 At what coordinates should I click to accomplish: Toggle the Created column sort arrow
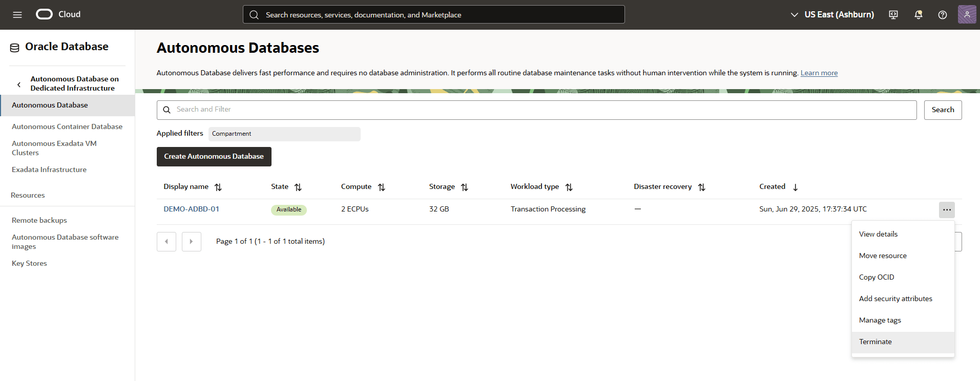(x=796, y=187)
